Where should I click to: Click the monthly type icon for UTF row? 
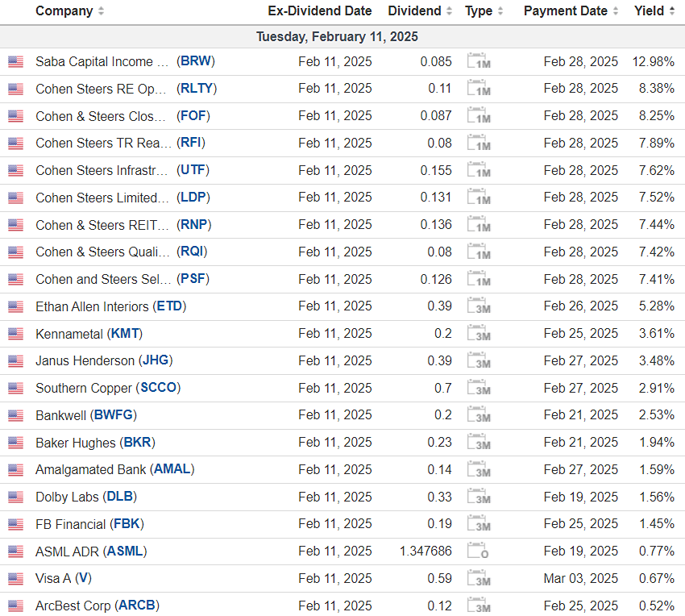point(479,170)
